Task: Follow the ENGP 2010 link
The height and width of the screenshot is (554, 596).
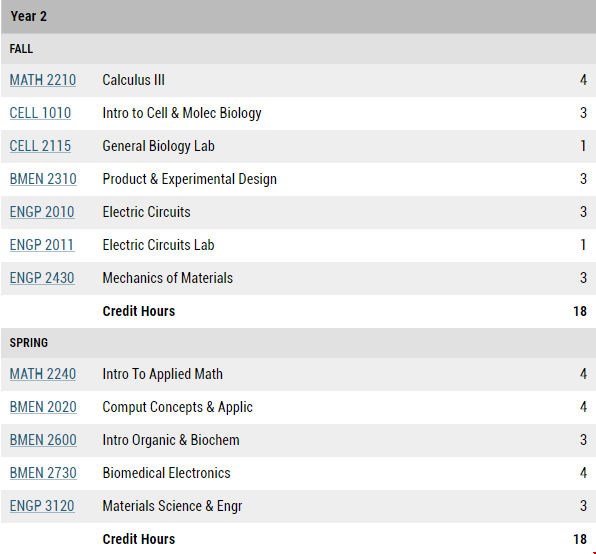Action: point(42,212)
